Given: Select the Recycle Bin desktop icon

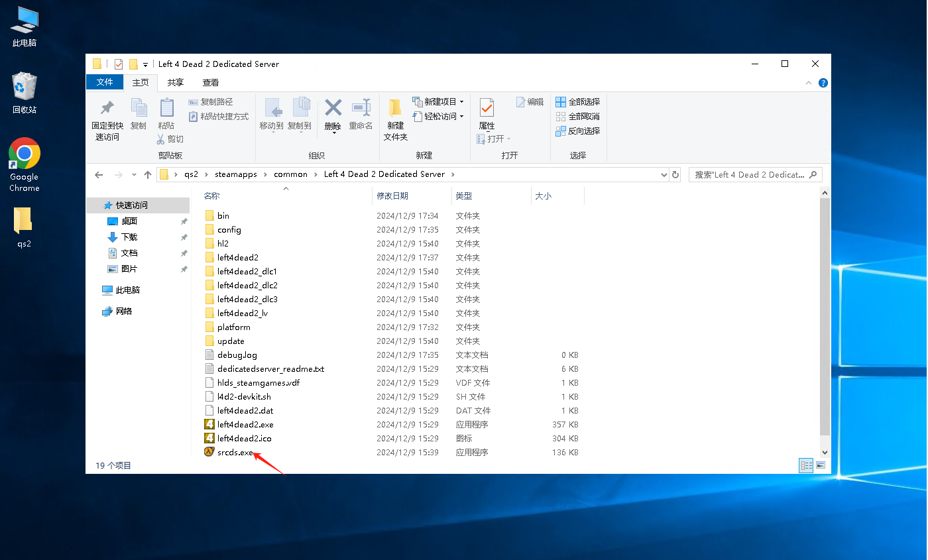Looking at the screenshot, I should tap(25, 93).
